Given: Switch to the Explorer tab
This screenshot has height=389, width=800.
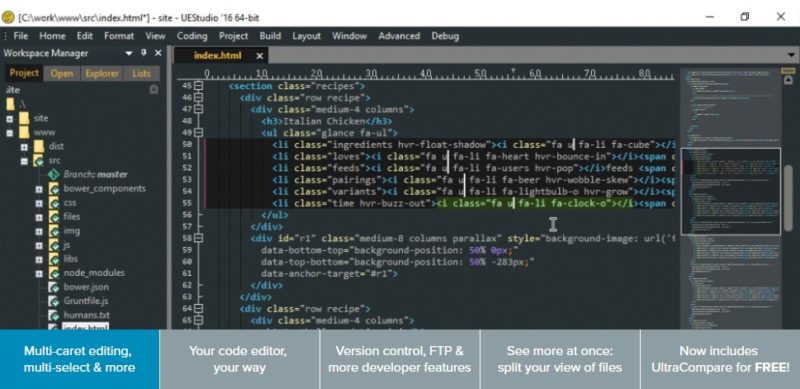Looking at the screenshot, I should (102, 74).
